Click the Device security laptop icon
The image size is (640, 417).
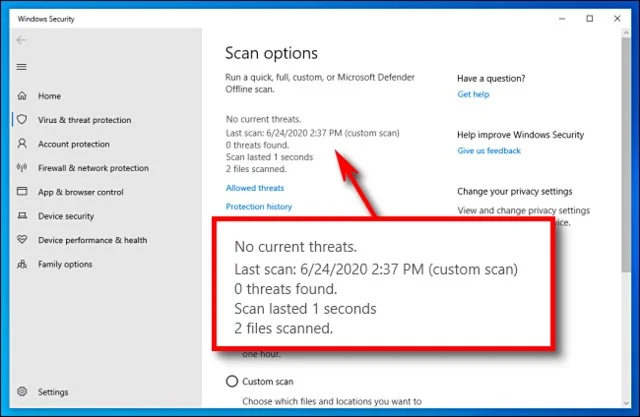pos(22,215)
